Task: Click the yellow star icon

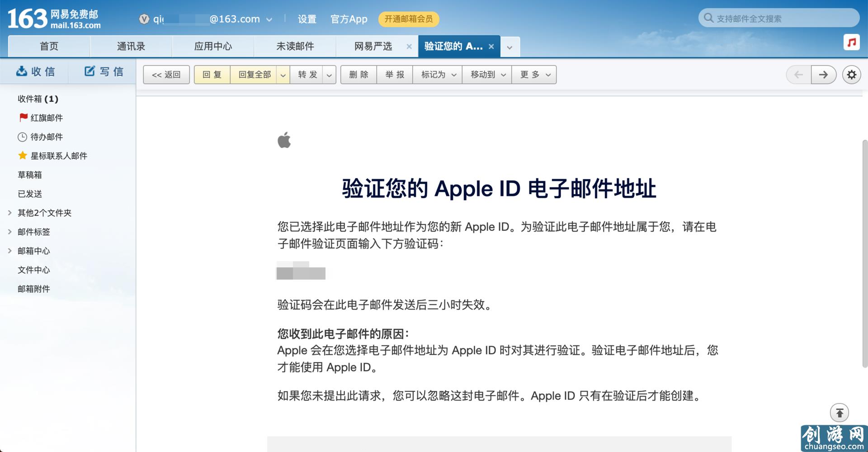Action: click(23, 156)
